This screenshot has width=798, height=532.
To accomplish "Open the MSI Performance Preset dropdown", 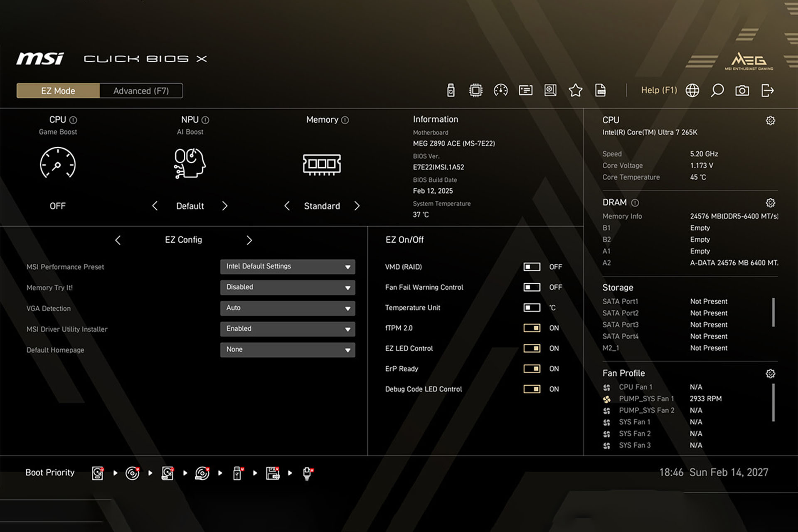I will [x=287, y=266].
